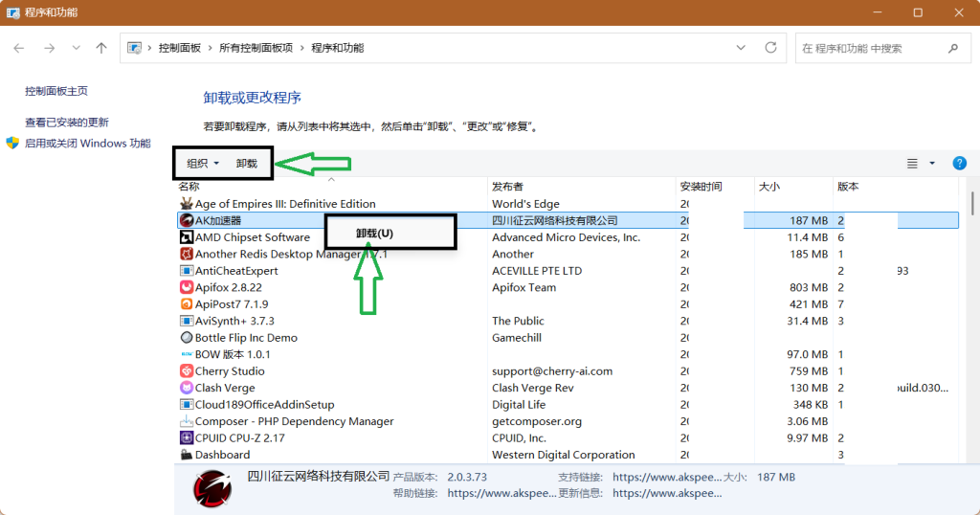
Task: Open 控制面板主页 link
Action: [56, 91]
